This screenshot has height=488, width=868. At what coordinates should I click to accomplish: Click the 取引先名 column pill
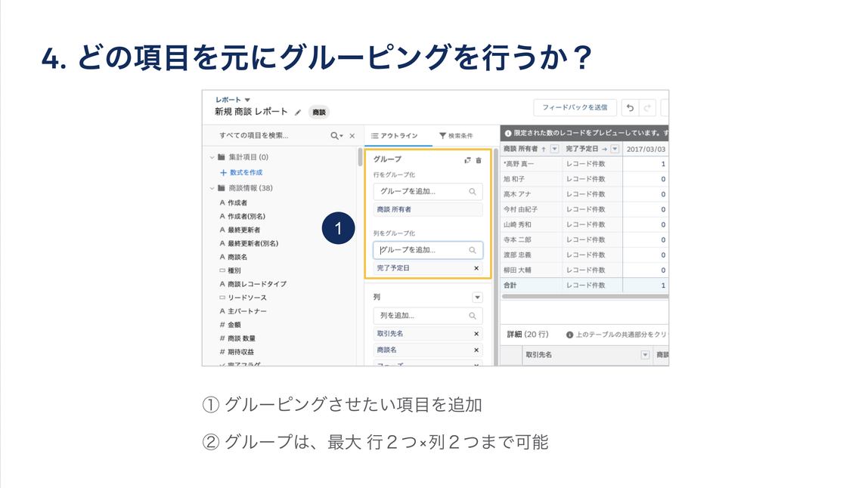(x=428, y=334)
